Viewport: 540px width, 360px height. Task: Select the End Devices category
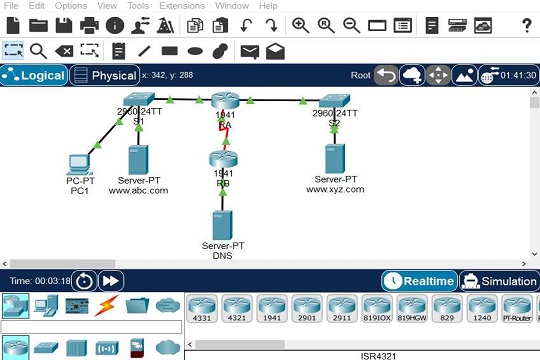[x=46, y=306]
